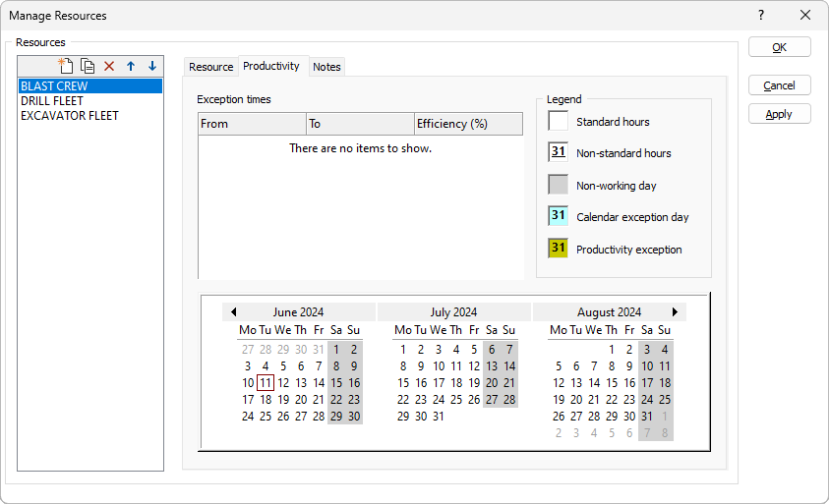Switch to the Productivity tab

[271, 66]
